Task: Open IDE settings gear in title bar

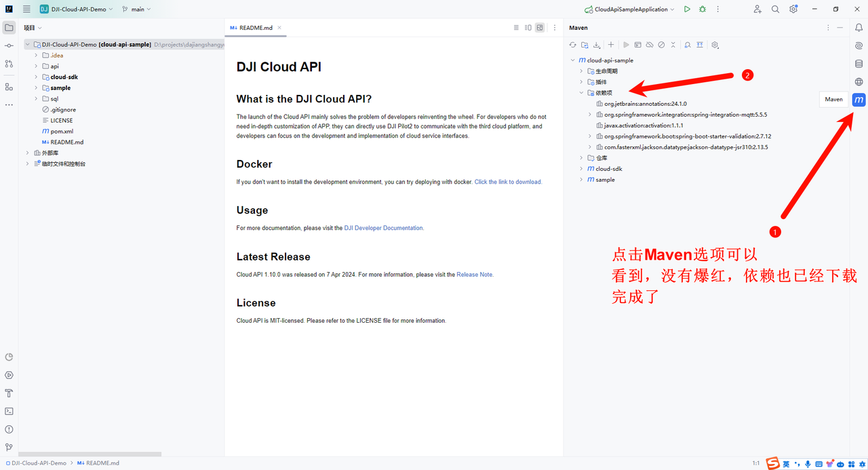Action: (793, 9)
